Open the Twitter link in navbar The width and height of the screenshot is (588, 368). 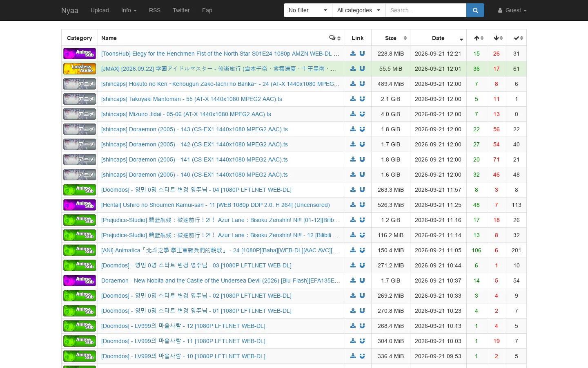[x=181, y=10]
